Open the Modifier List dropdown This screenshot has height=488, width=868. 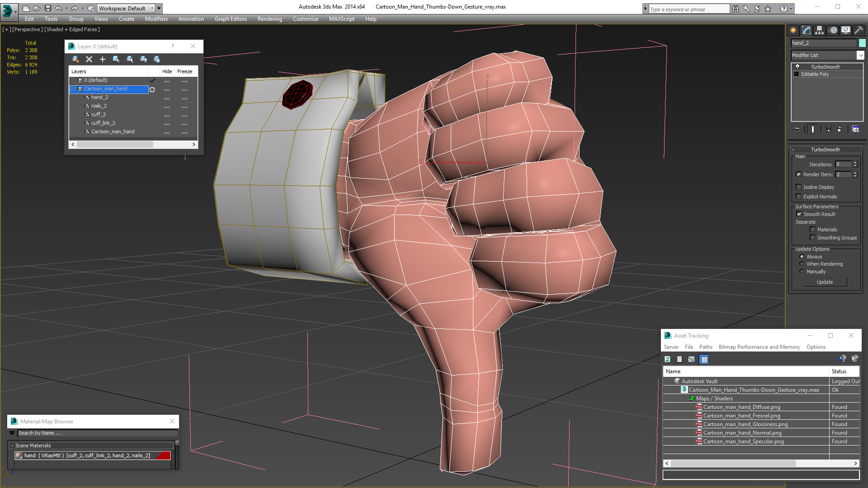point(860,55)
